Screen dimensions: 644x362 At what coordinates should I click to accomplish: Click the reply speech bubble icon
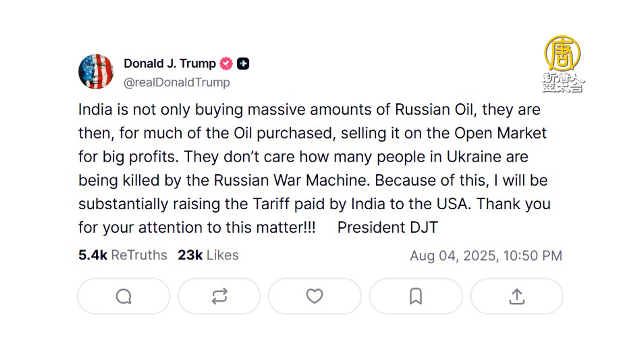pyautogui.click(x=123, y=296)
